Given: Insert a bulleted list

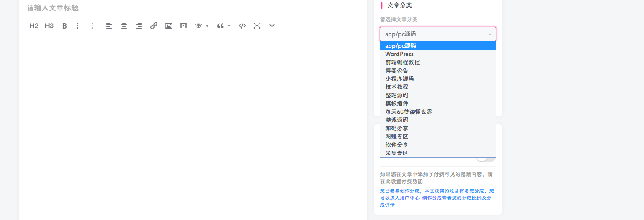Looking at the screenshot, I should pyautogui.click(x=79, y=26).
